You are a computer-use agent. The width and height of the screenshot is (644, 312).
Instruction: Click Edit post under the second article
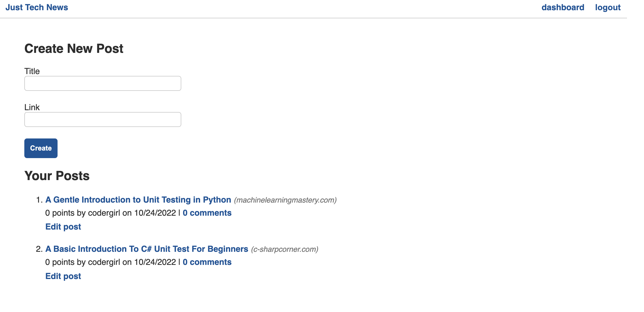(63, 276)
